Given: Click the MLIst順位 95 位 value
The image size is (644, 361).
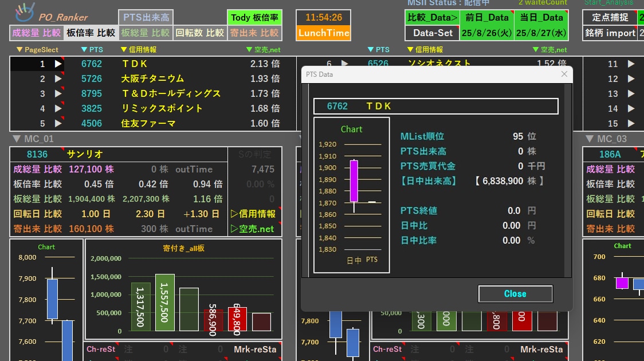Looking at the screenshot, I should (x=524, y=136).
